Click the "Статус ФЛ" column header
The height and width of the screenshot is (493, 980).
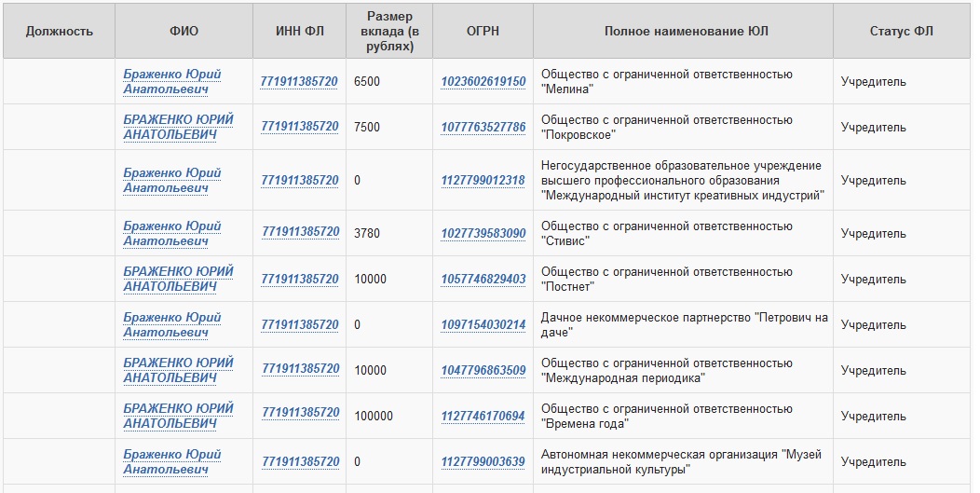(901, 31)
